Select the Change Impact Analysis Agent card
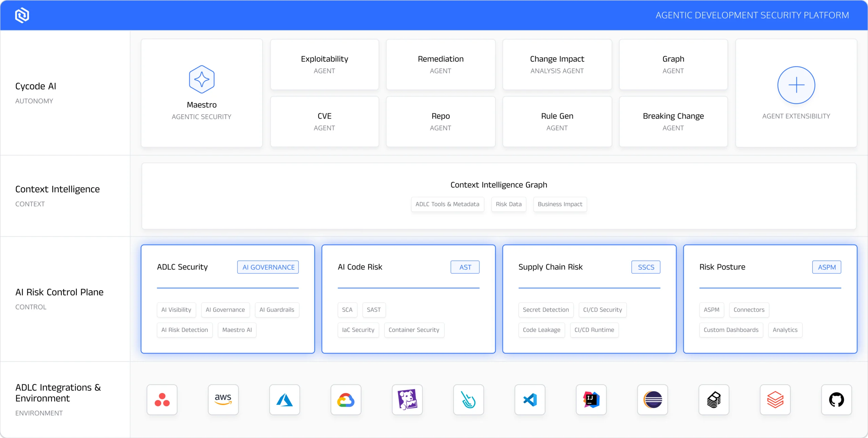The width and height of the screenshot is (868, 438). [x=557, y=64]
